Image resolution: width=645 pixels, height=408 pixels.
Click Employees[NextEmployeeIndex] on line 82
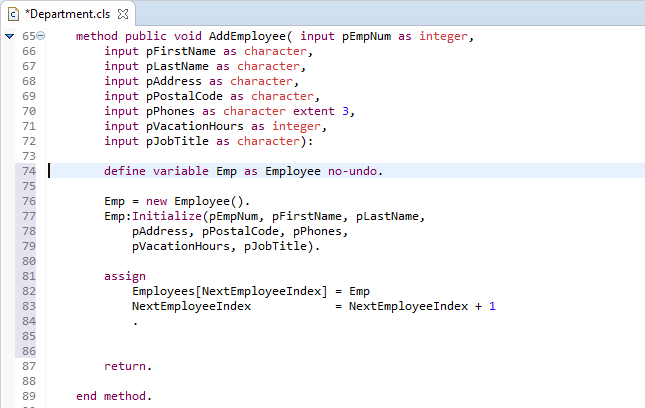pyautogui.click(x=230, y=291)
